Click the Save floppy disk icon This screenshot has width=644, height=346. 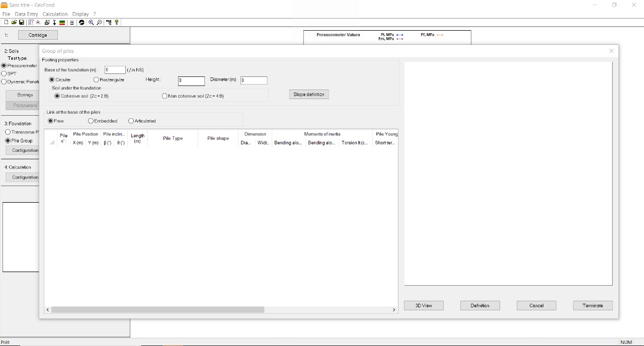tap(22, 22)
